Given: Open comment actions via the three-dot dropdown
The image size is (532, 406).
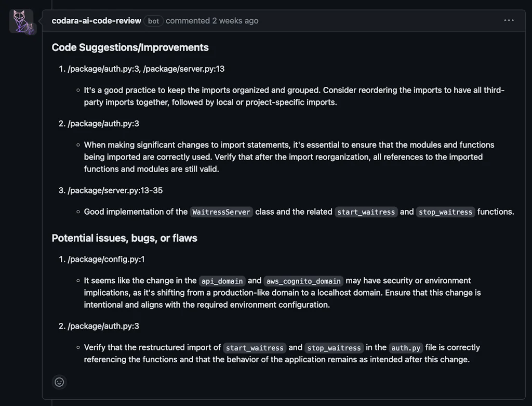Looking at the screenshot, I should [x=509, y=20].
